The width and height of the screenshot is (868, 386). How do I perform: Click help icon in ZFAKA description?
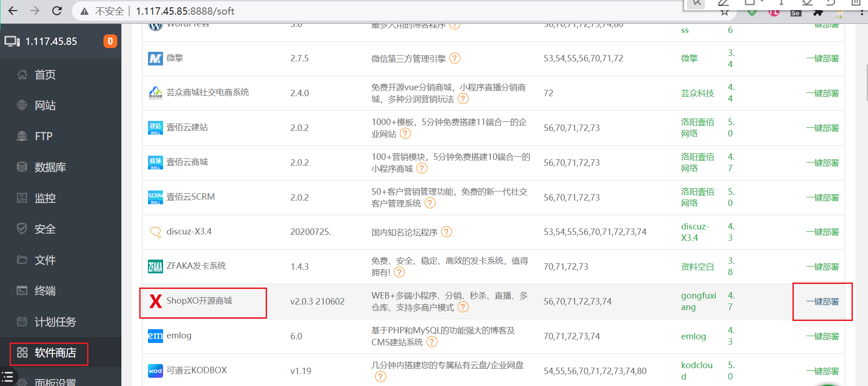click(x=399, y=272)
